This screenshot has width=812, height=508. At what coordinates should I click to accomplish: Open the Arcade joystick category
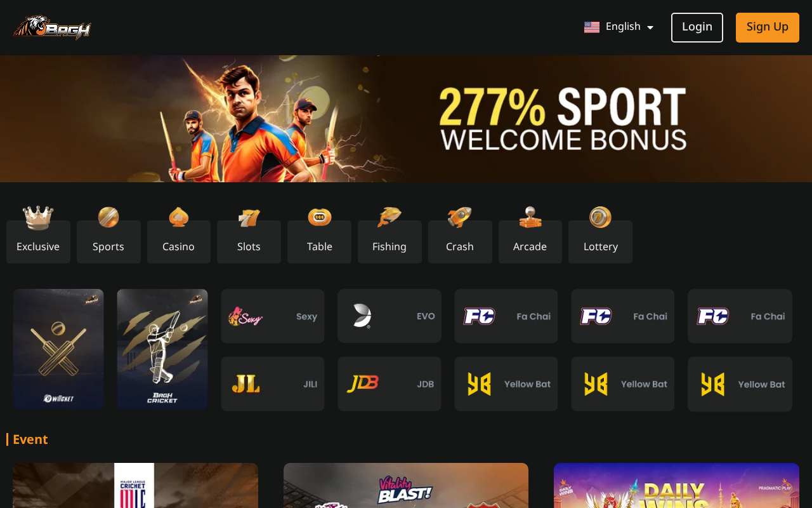tap(530, 235)
